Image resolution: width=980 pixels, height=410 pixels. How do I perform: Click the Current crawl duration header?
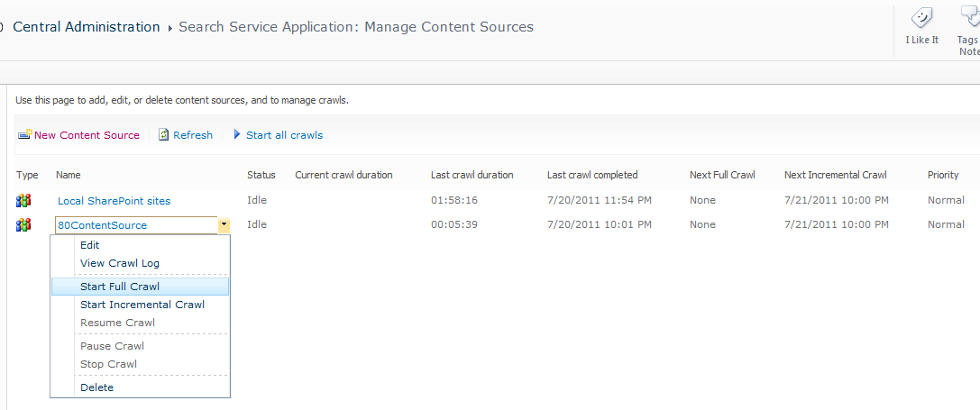click(343, 175)
